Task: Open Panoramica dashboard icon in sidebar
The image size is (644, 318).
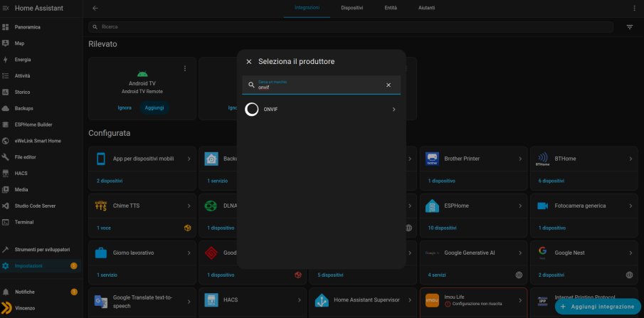Action: pos(6,27)
